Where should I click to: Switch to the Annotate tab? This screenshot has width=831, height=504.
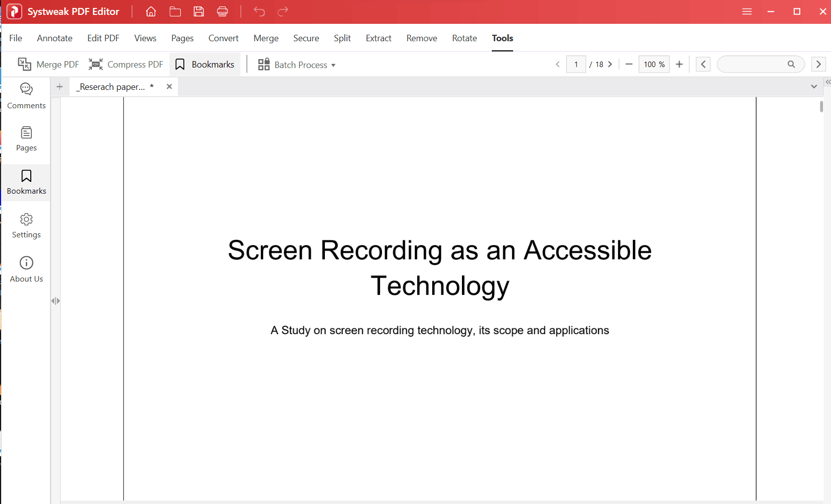coord(55,38)
